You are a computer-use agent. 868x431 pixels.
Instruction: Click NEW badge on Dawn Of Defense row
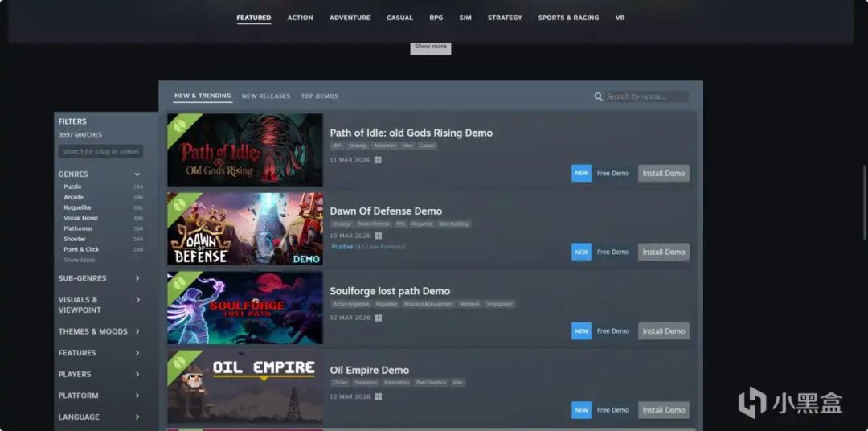point(581,252)
